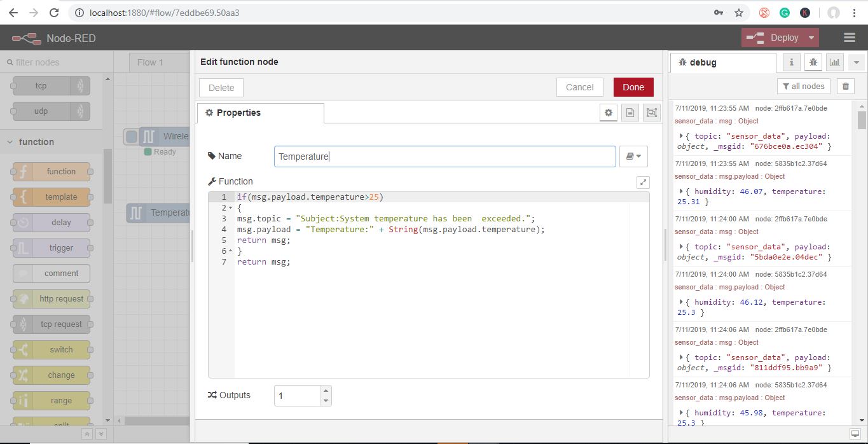Cancel editing the function node
This screenshot has width=868, height=444.
tap(579, 88)
